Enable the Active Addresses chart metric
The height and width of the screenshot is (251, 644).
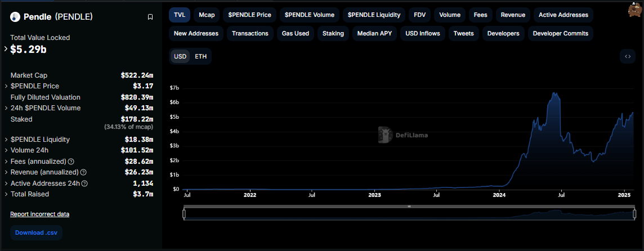click(563, 15)
